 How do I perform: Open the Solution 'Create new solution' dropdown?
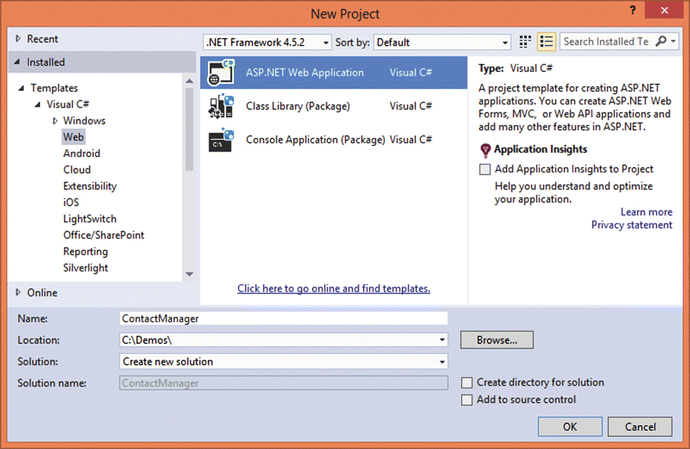click(x=442, y=362)
